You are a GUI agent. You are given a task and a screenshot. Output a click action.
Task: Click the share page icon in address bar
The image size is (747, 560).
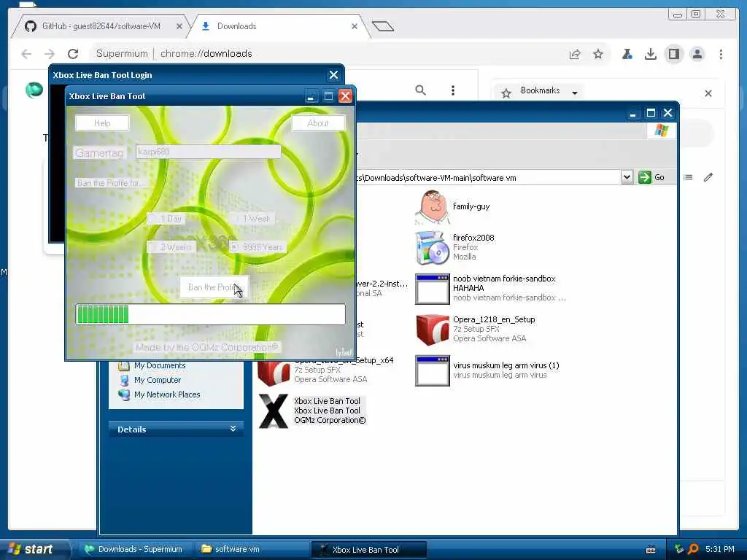pos(575,54)
